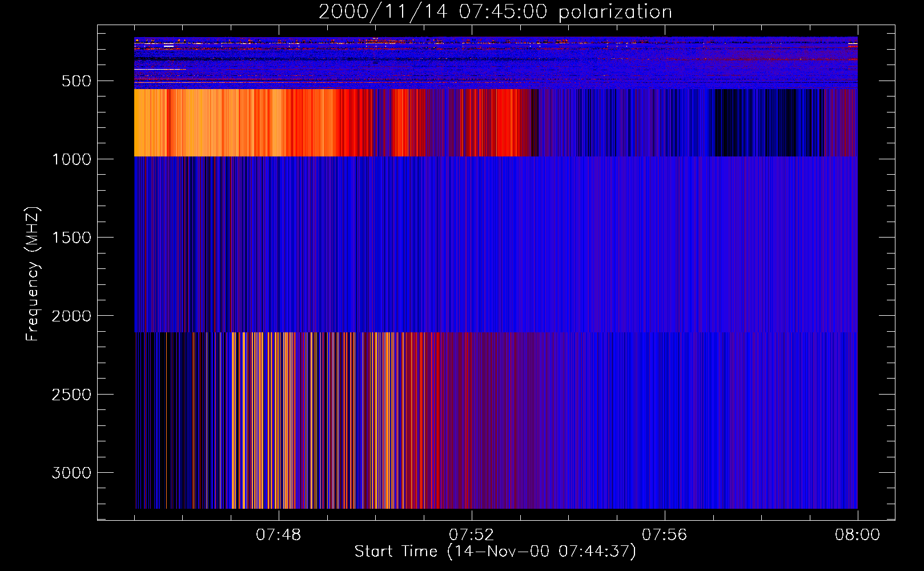
Task: Click the 'Start Time (14-Nov-00 07:44:37)' axis label
Action: pyautogui.click(x=495, y=552)
